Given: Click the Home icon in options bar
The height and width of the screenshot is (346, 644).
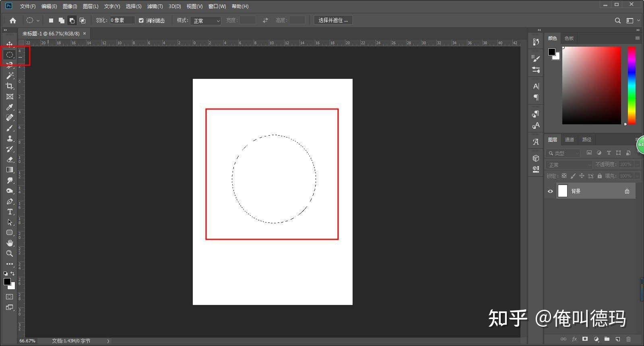Looking at the screenshot, I should click(13, 21).
